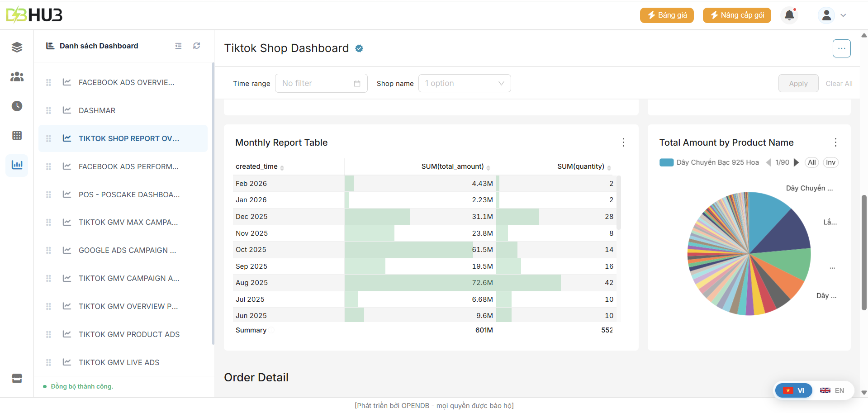This screenshot has height=413, width=868.
Task: Click the Time range filter field
Action: coord(321,83)
